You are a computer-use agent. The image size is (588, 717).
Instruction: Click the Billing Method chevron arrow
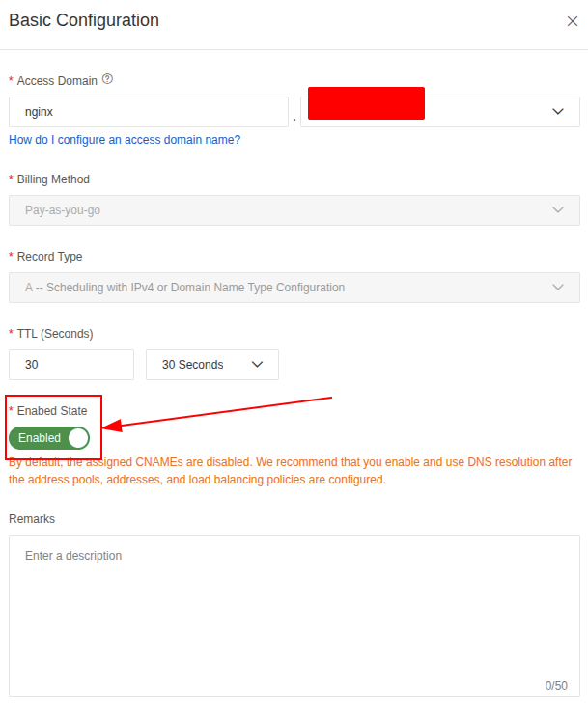558,210
